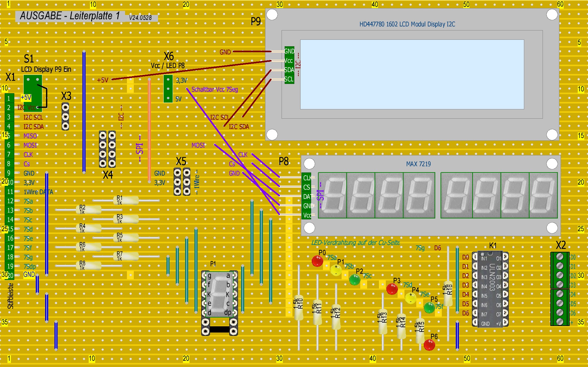Select the X5 1Wire pin header
Screen dimensions: 588x367
pos(182,181)
